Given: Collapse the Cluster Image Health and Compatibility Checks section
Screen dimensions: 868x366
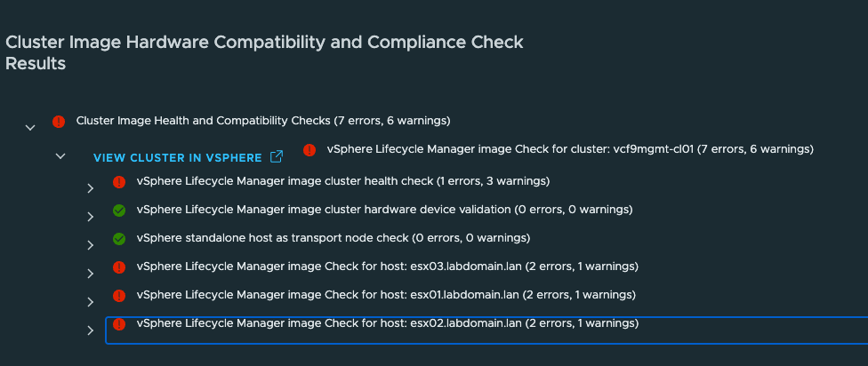Looking at the screenshot, I should pos(30,128).
